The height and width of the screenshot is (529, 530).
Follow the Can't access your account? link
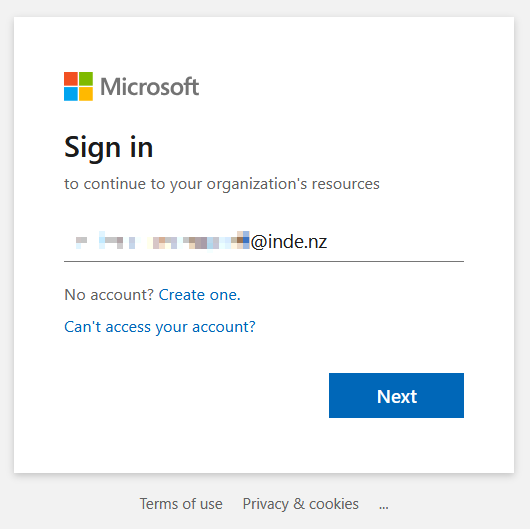160,327
